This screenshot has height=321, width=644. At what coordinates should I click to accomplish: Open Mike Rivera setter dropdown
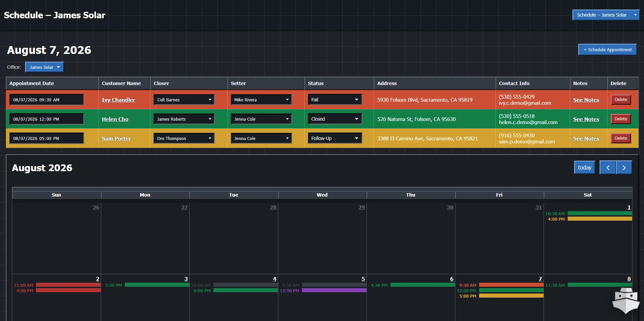[x=261, y=100]
